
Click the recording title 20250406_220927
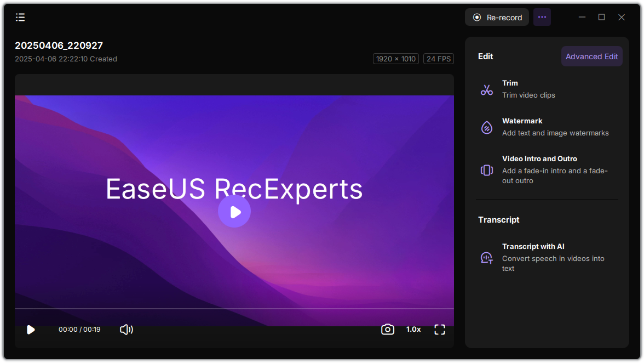point(59,45)
